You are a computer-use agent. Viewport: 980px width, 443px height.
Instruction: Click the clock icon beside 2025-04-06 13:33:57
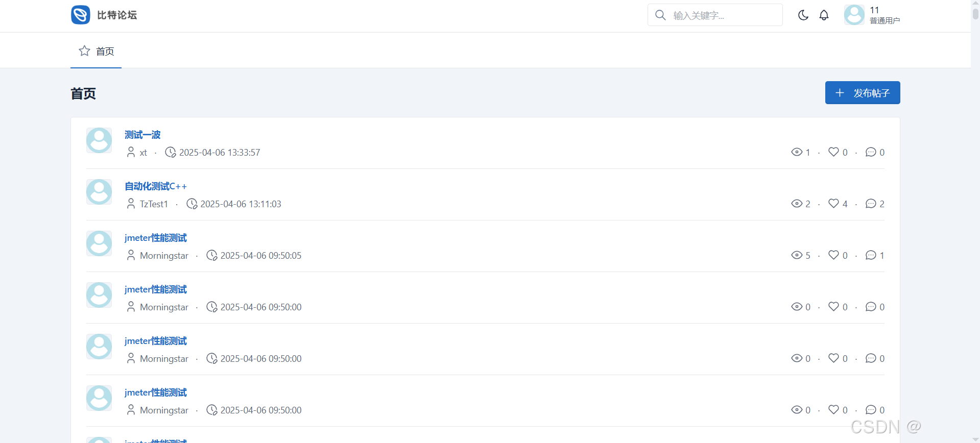[171, 152]
